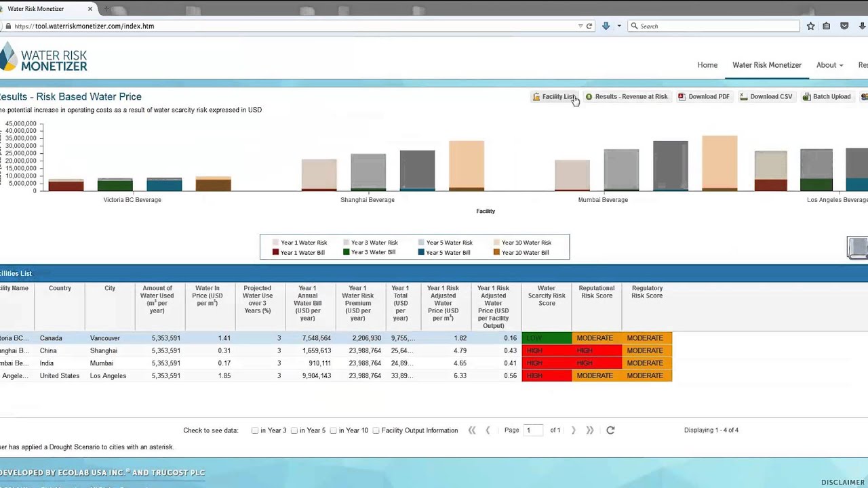Open the bookmarks list clipboard icon
Screen dimensions: 868x488
[826, 26]
